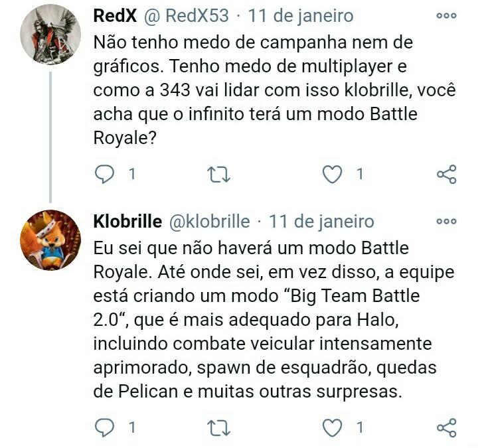478x448 pixels.
Task: Retweet RedX's tweet about multiplayer
Action: click(x=218, y=175)
